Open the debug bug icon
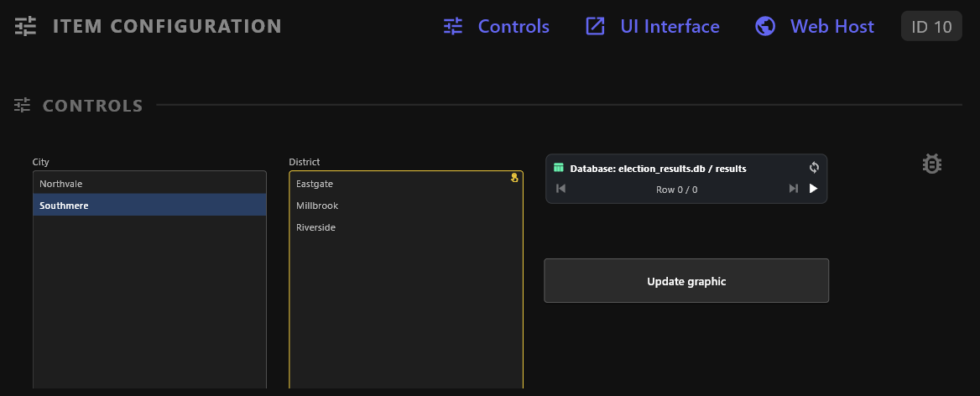Viewport: 980px width, 396px height. click(x=932, y=164)
